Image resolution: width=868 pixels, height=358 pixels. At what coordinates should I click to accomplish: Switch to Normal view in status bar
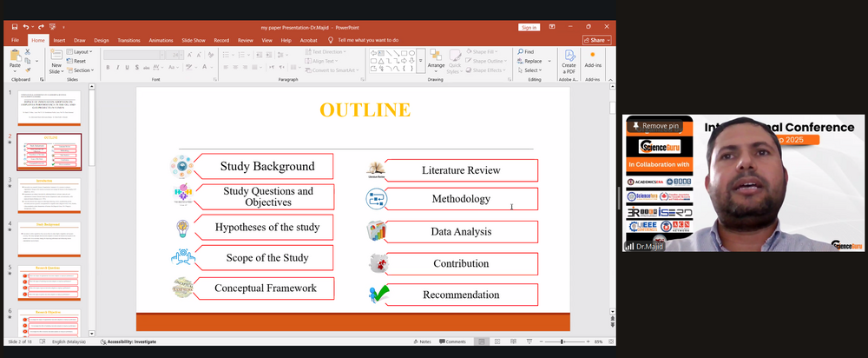(x=483, y=341)
